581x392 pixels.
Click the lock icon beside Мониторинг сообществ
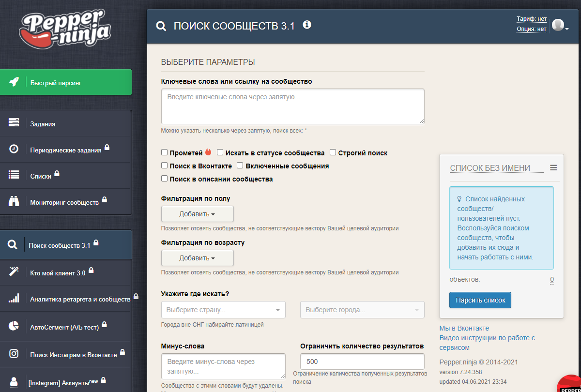coord(104,199)
